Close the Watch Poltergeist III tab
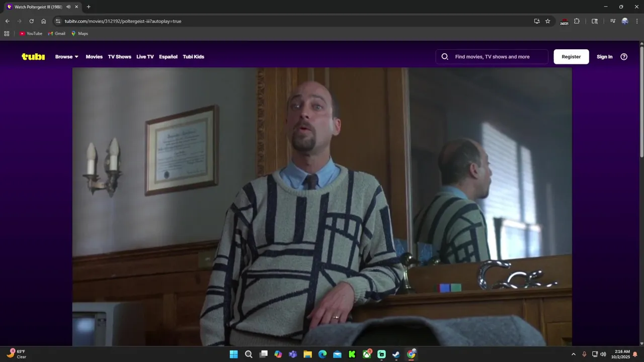This screenshot has width=644, height=362. [76, 7]
